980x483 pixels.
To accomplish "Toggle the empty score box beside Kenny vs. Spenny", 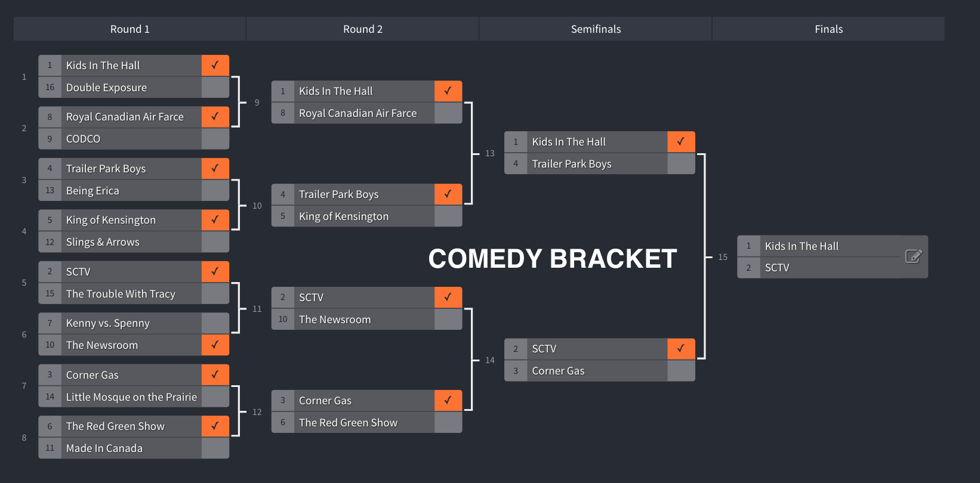I will (x=215, y=323).
